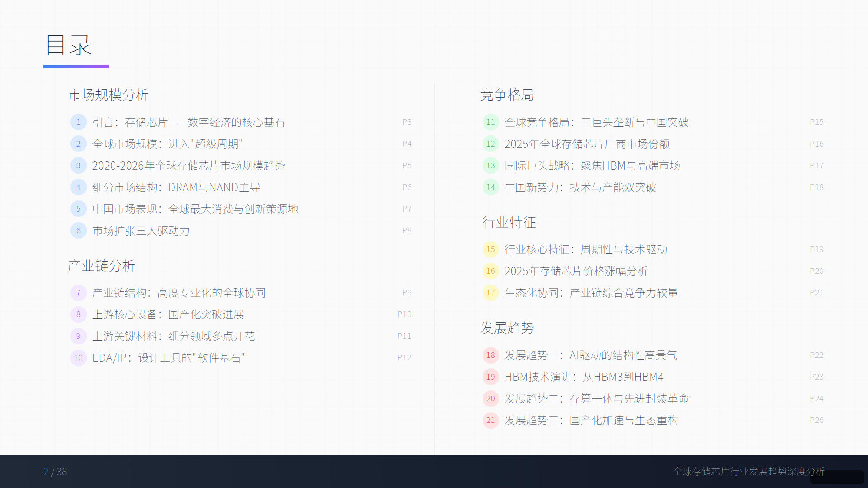This screenshot has width=868, height=488.
Task: Click the purple number 10 circle badge
Action: pos(79,358)
